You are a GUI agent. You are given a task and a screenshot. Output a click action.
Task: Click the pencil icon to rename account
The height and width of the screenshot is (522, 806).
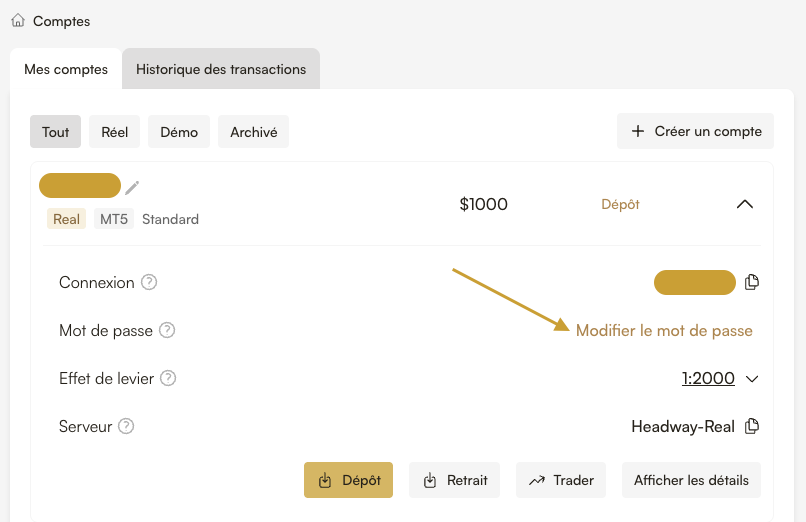tap(132, 187)
